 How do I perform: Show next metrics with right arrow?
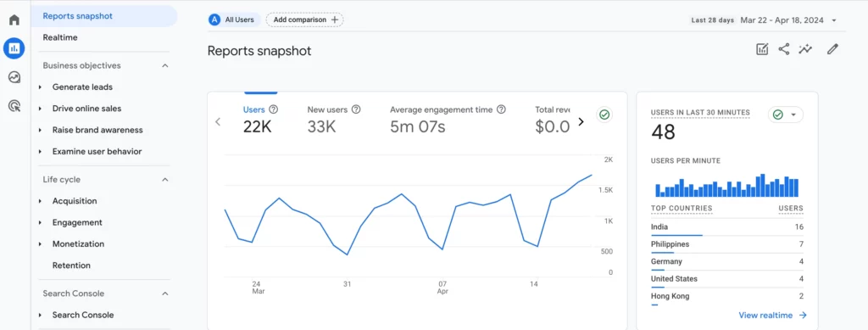coord(581,122)
